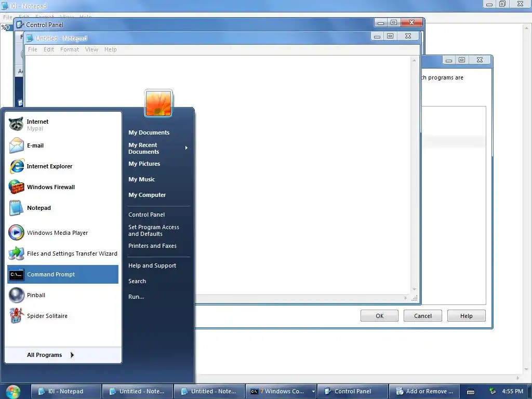The image size is (532, 399).
Task: Click the user account flower picture
Action: (x=158, y=103)
